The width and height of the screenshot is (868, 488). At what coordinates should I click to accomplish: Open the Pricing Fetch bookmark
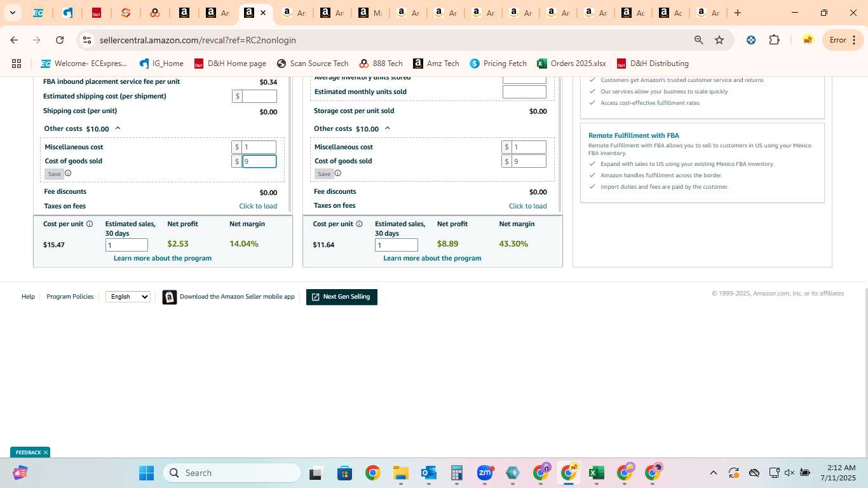pyautogui.click(x=498, y=64)
